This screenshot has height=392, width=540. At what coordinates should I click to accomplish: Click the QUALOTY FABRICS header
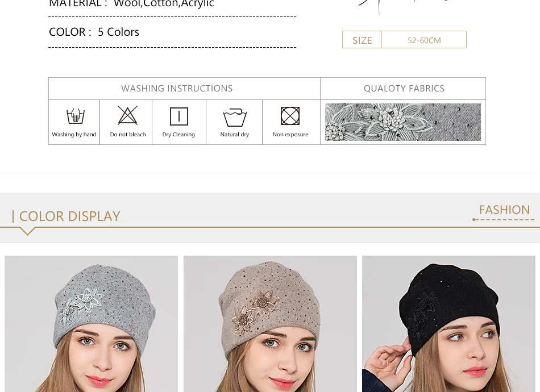(404, 89)
